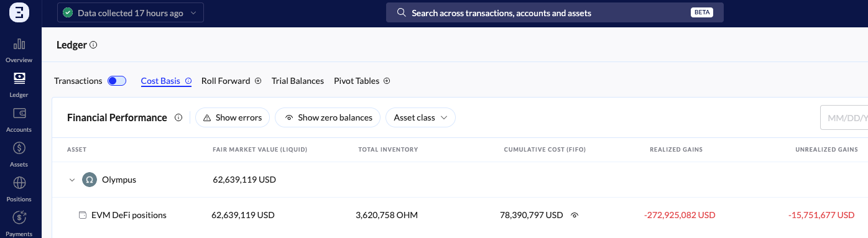Select the EVM DeFi positions row label
This screenshot has width=868, height=238.
(x=129, y=215)
